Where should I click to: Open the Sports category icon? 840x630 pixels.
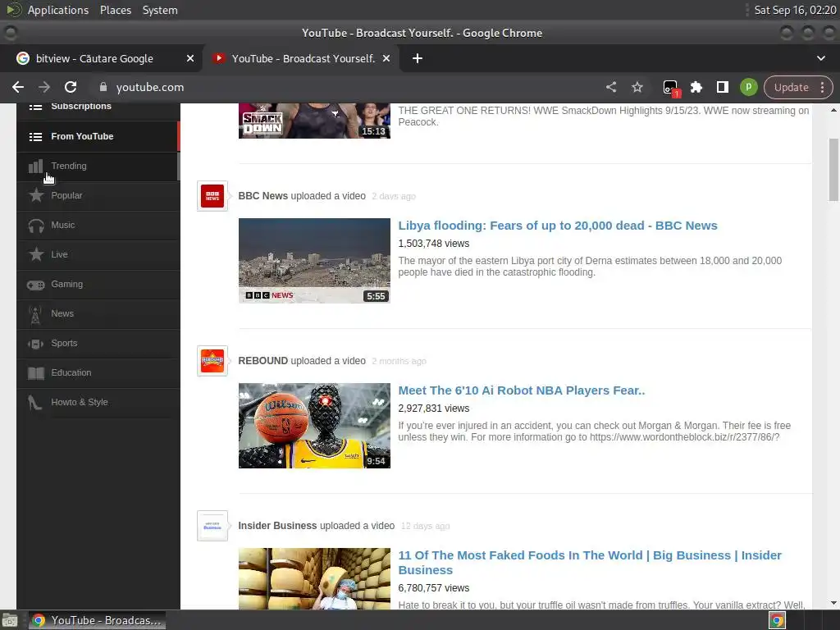pos(35,344)
